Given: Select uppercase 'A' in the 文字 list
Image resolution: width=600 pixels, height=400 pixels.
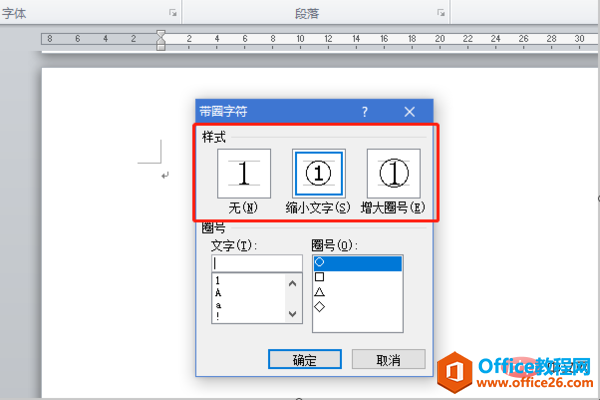Looking at the screenshot, I should coord(218,292).
